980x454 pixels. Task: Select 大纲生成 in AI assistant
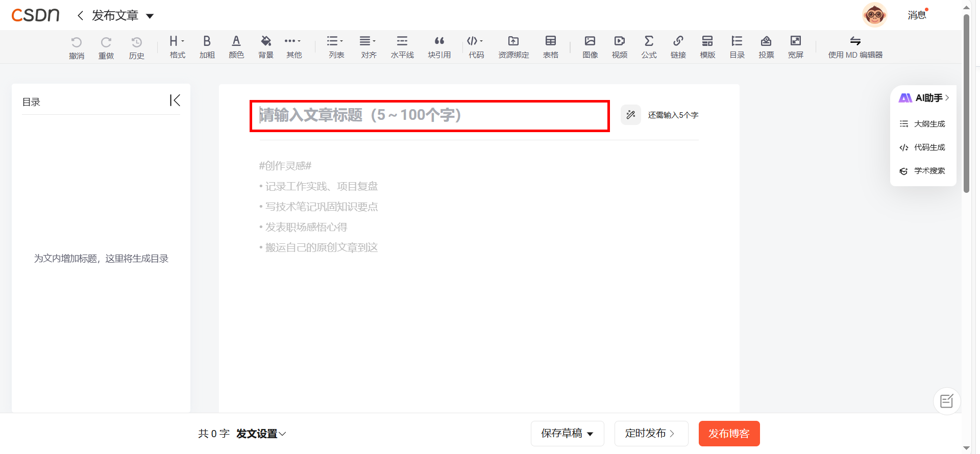point(923,124)
